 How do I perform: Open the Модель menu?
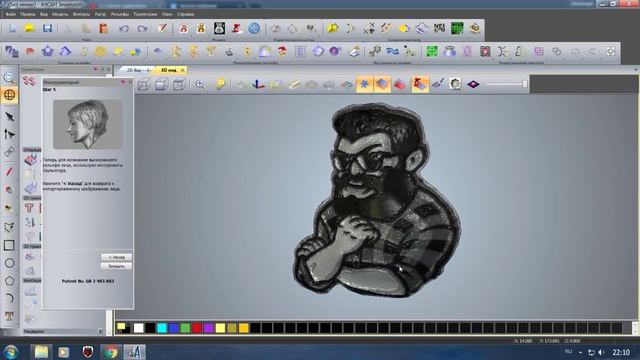(60, 14)
